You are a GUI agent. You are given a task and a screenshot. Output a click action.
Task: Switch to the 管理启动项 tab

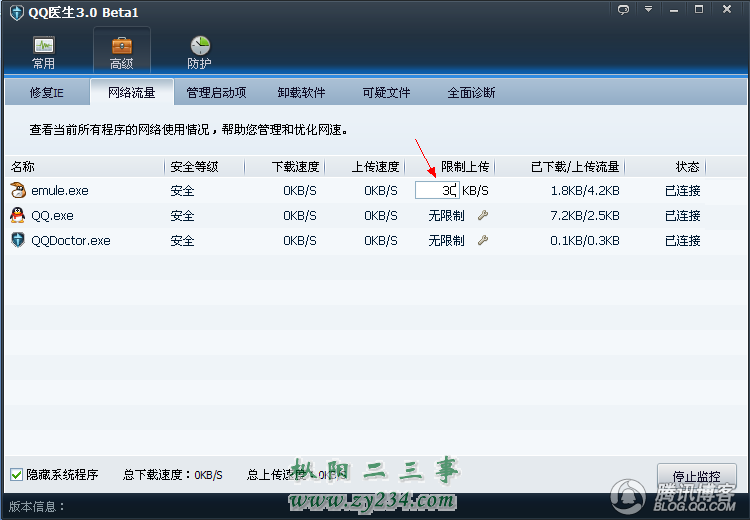point(216,92)
